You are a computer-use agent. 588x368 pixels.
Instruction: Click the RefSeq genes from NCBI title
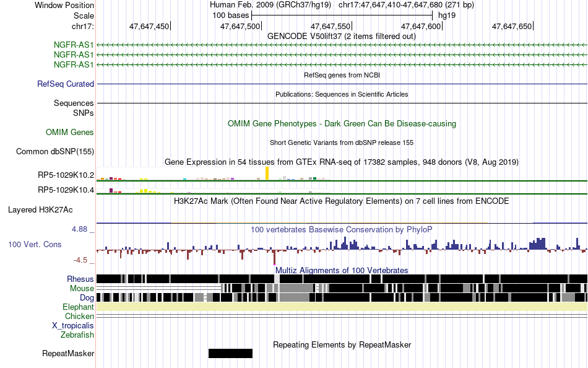342,75
